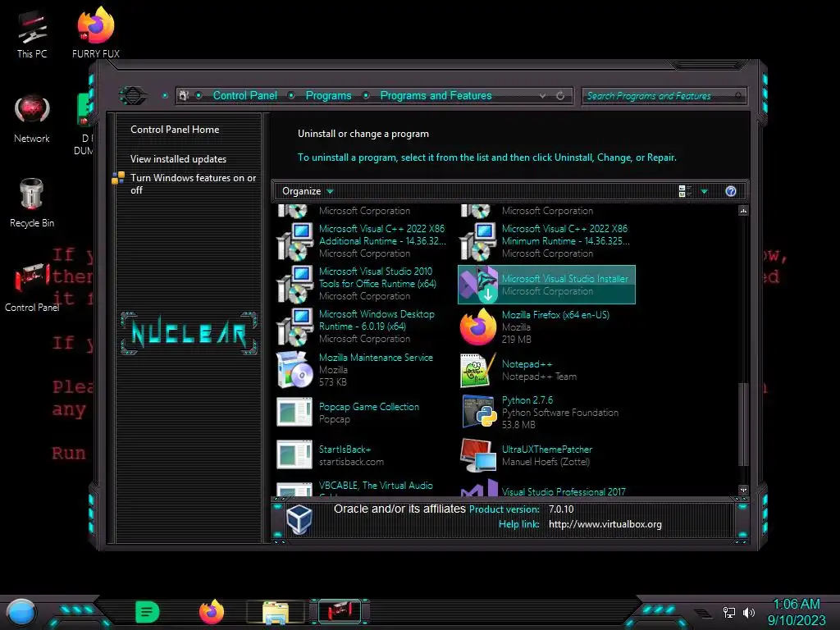This screenshot has width=840, height=630.
Task: Select Microsoft Windows Desktop Runtime 6.0.19
Action: click(362, 326)
